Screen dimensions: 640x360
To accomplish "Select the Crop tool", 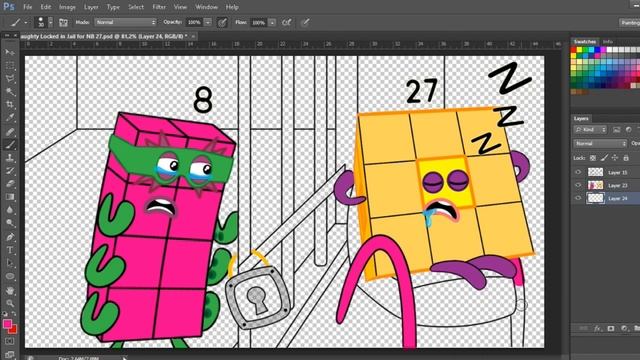I will click(10, 104).
